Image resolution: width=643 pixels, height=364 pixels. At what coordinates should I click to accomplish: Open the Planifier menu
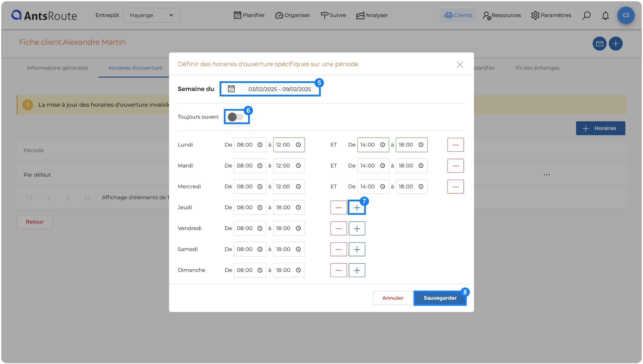(x=249, y=15)
